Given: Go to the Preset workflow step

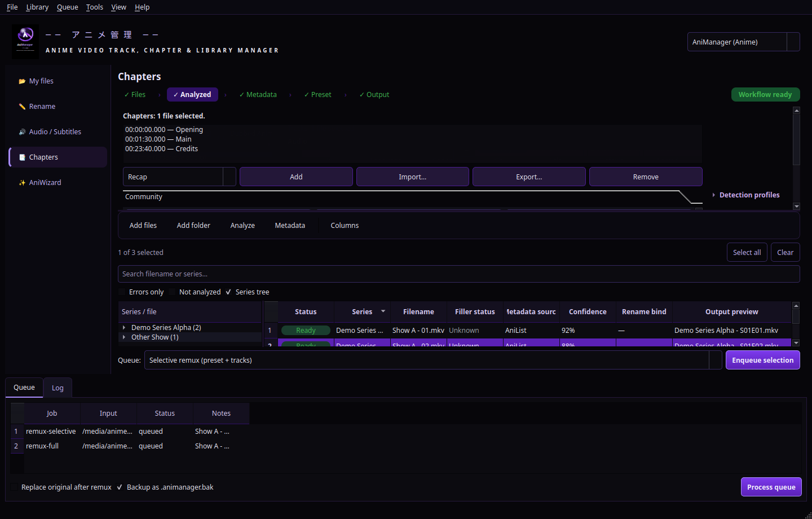Looking at the screenshot, I should click(x=317, y=95).
